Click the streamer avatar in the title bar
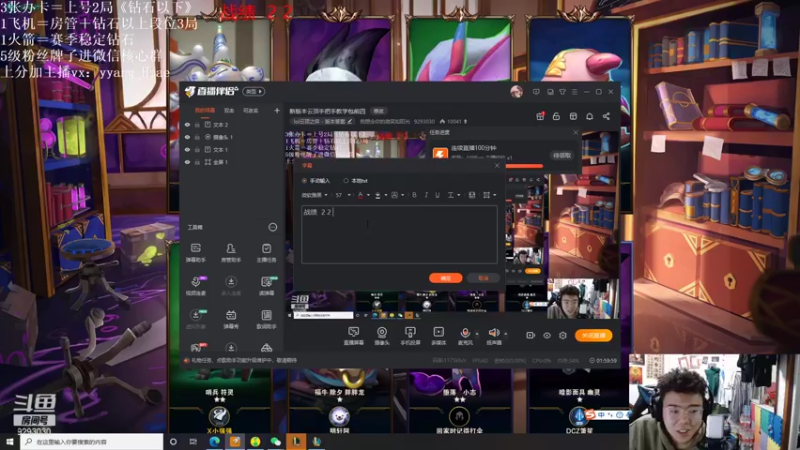The height and width of the screenshot is (450, 800). click(x=516, y=92)
